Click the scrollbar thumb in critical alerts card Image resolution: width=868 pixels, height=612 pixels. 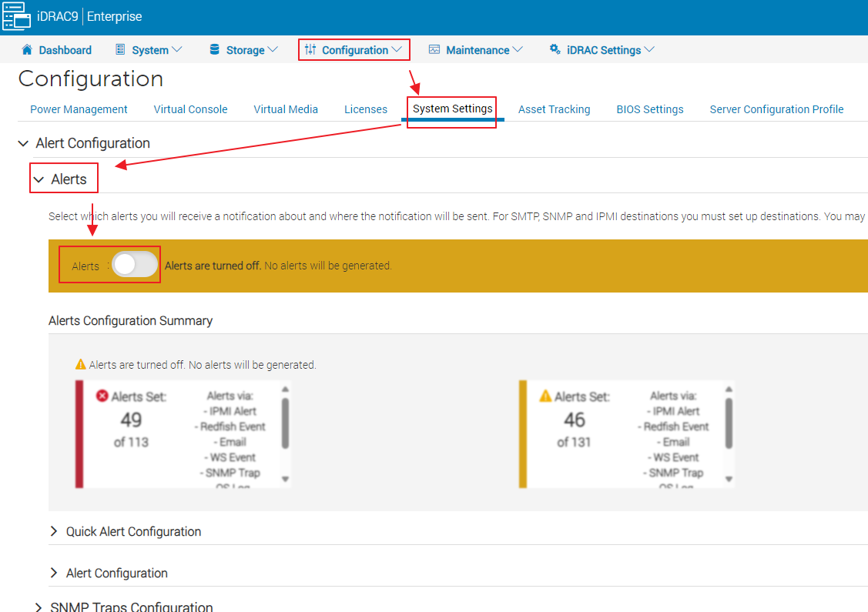[x=285, y=423]
